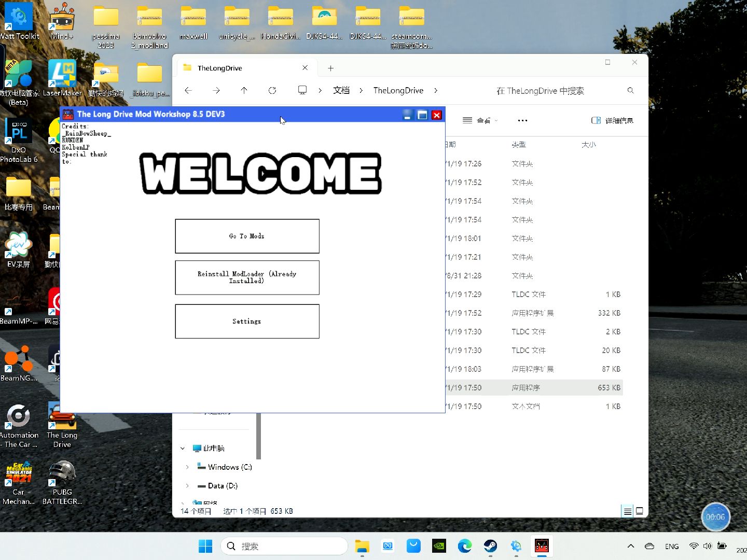Select the Watt Toolkit desktop icon
747x560 pixels.
coord(19,21)
